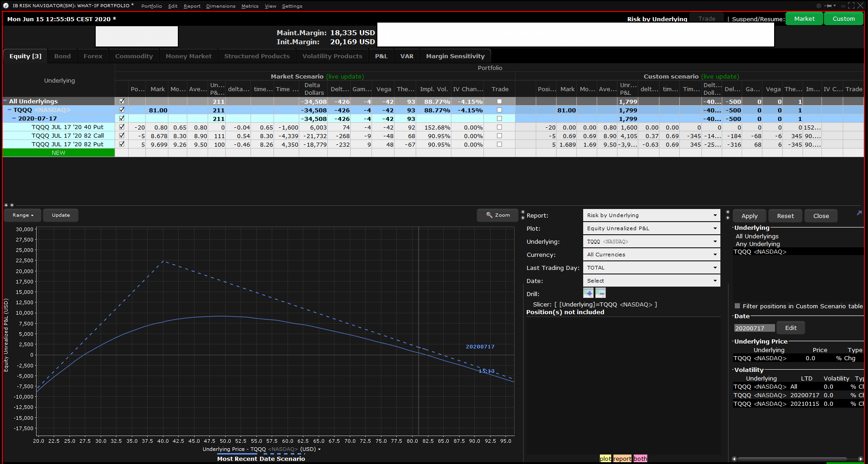
Task: Enable Filter positions in Custom Scenario table
Action: (x=738, y=306)
